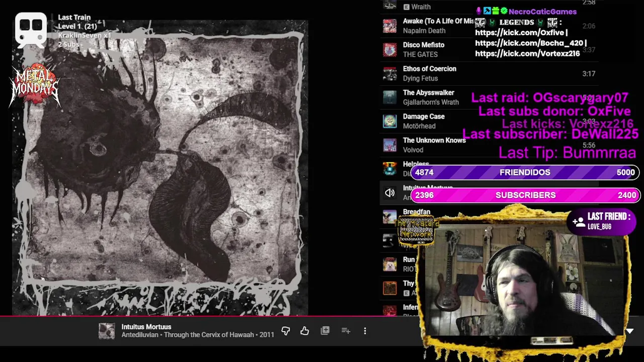Add current song to a playlist

(346, 330)
